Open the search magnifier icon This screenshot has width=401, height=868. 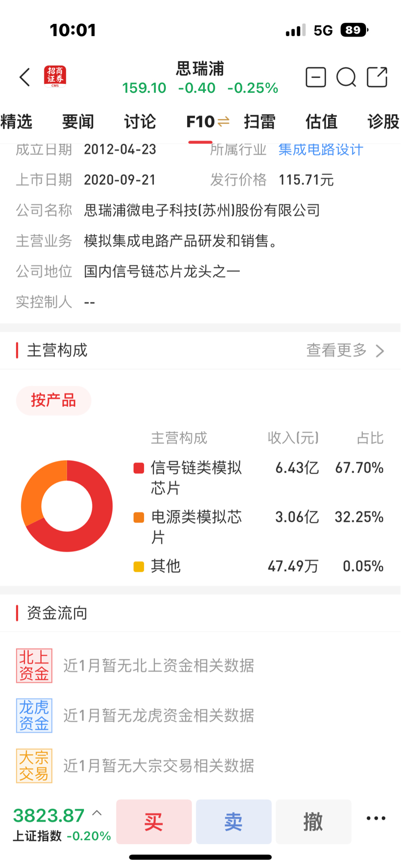346,78
